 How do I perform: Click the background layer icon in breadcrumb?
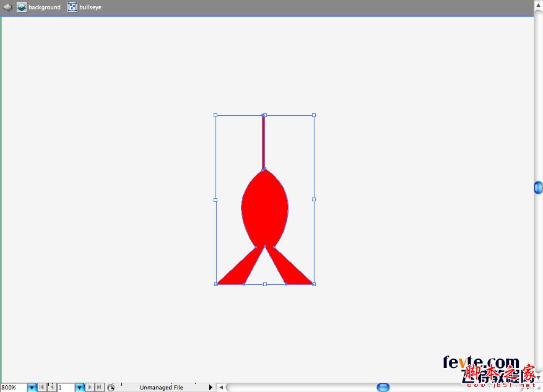22,7
